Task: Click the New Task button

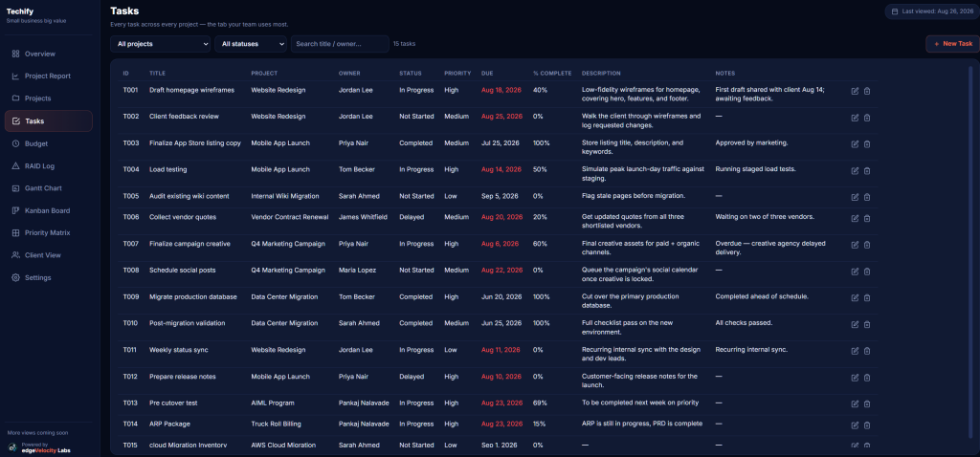Action: 952,44
